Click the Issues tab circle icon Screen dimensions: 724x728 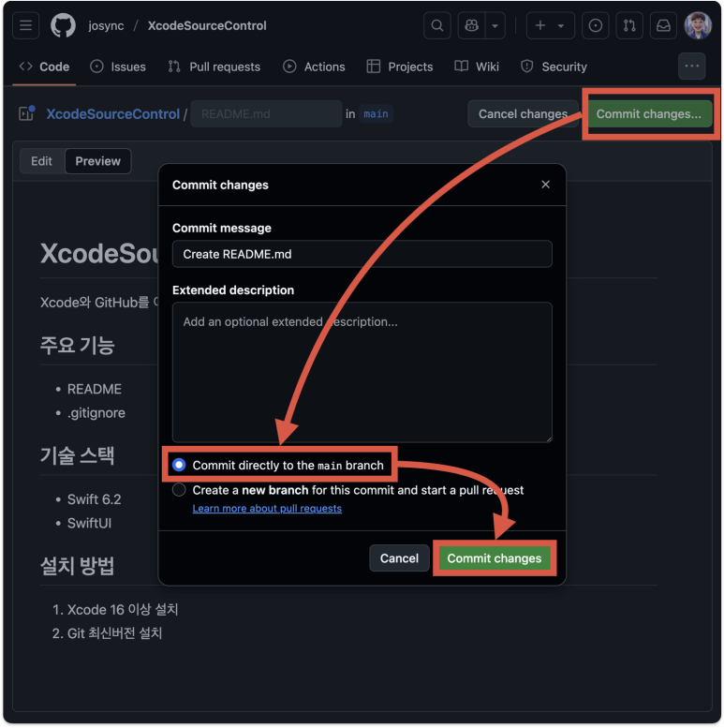[96, 67]
